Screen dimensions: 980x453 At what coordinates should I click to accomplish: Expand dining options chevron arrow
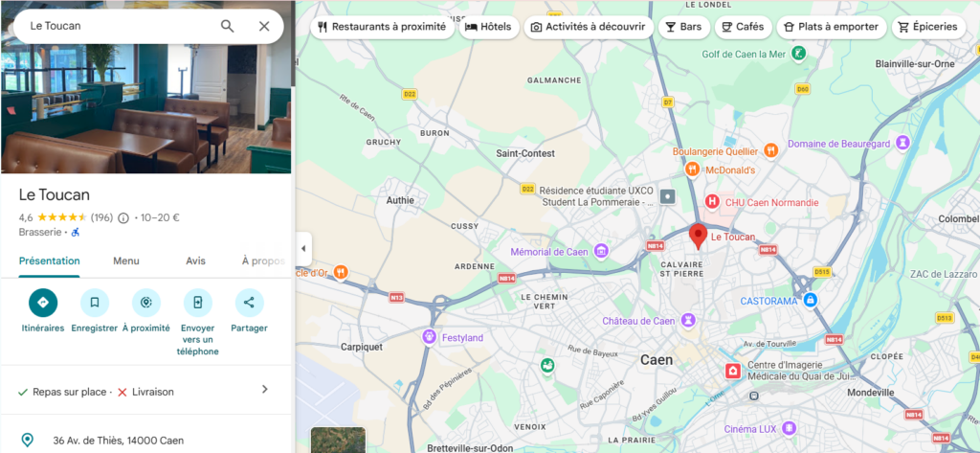(265, 389)
